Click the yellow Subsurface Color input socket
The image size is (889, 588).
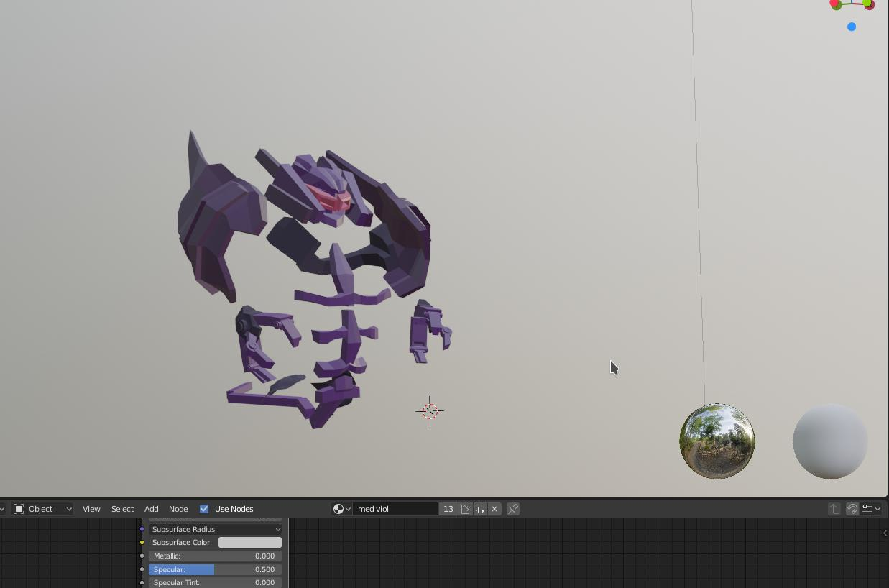point(142,543)
